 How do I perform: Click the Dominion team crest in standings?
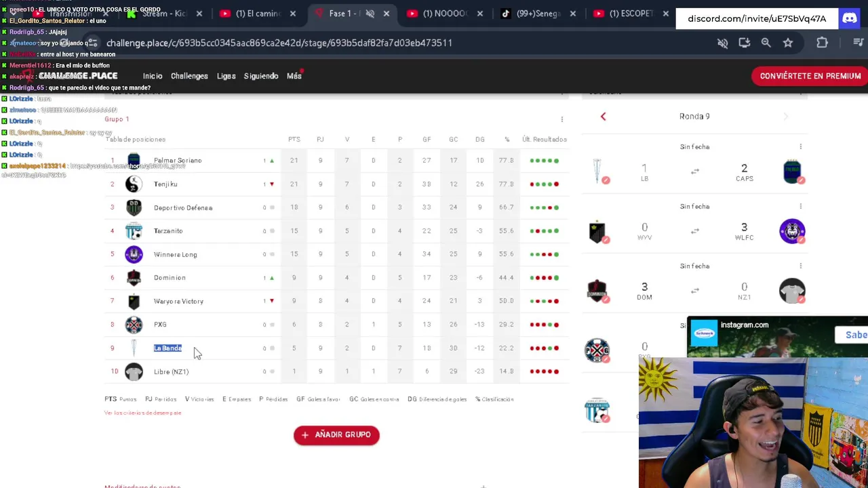point(134,278)
